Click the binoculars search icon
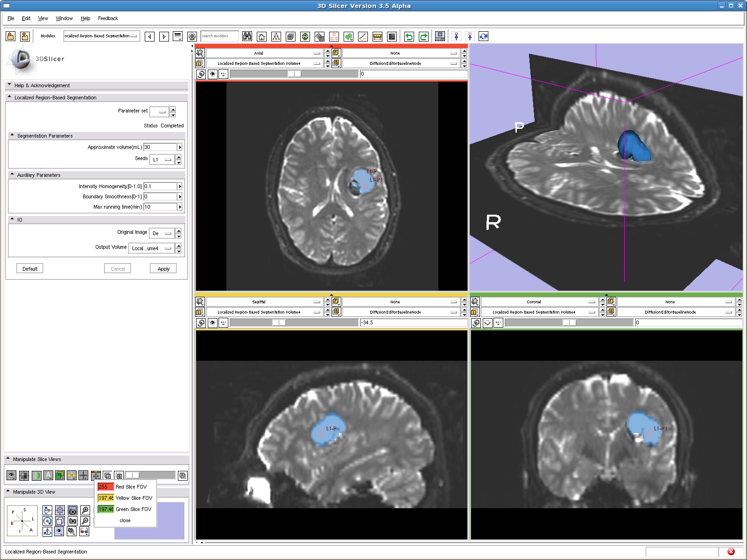 [247, 36]
